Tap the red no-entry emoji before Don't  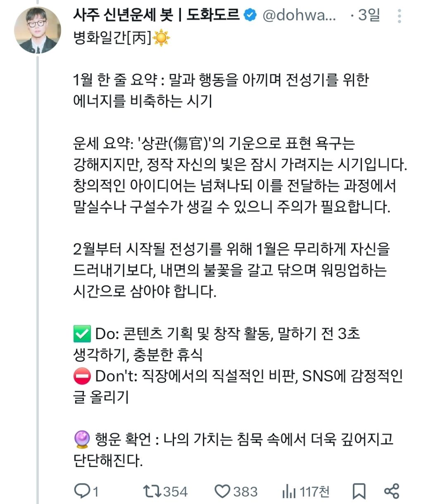click(x=82, y=376)
